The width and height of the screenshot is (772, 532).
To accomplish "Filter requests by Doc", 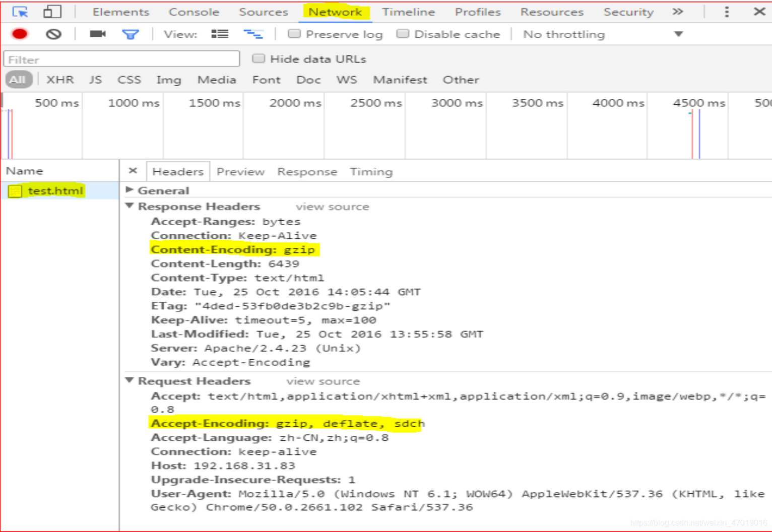I will point(308,80).
